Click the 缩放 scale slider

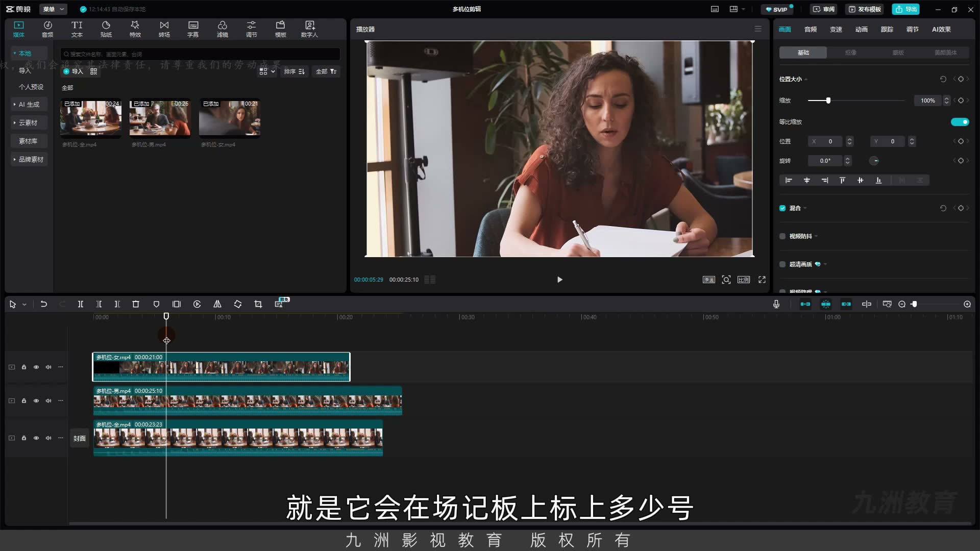coord(856,101)
